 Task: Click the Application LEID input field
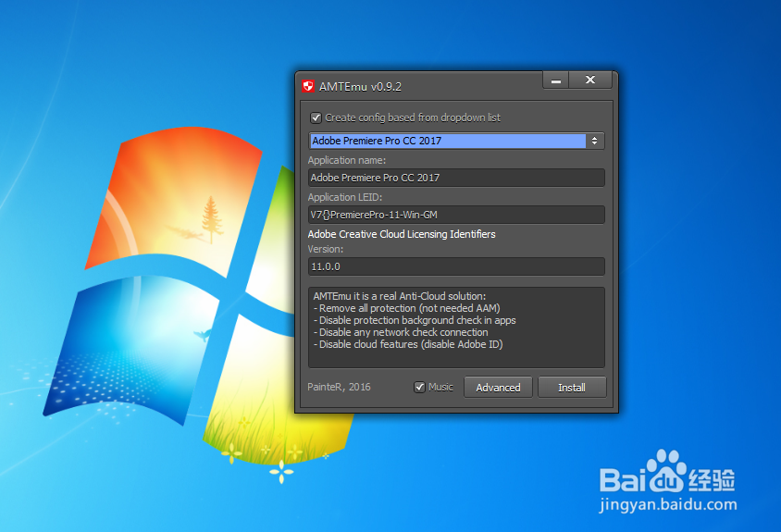click(456, 215)
